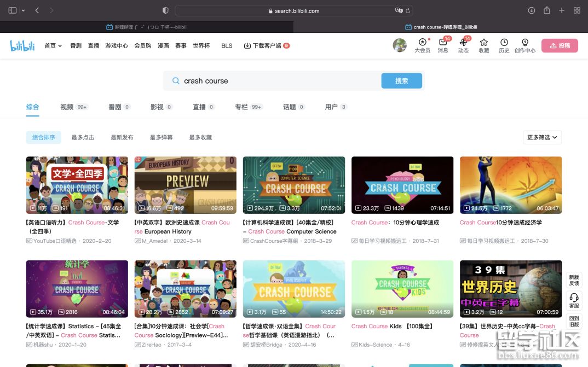Open the 历史 watch history icon
The height and width of the screenshot is (367, 588).
[504, 43]
